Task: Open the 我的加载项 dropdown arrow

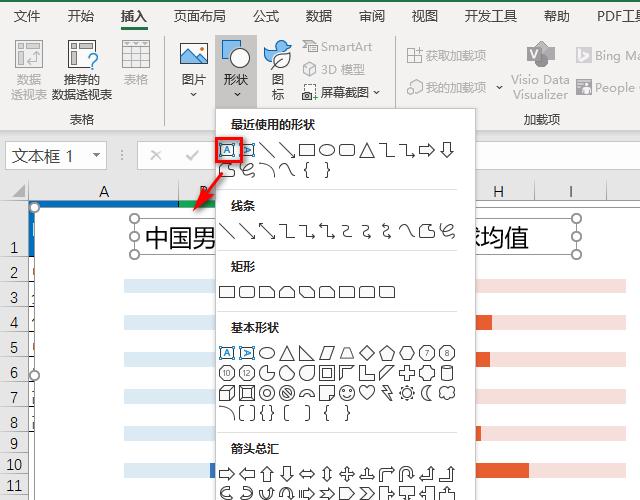Action: [499, 87]
